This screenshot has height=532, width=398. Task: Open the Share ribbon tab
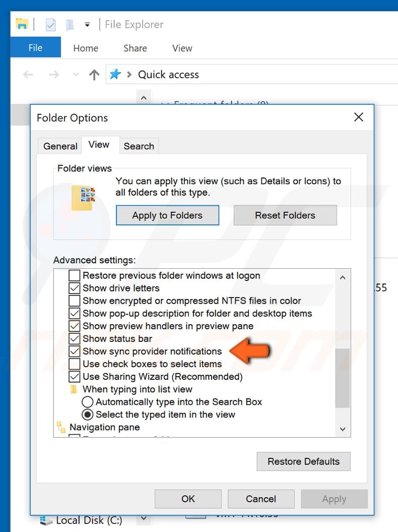coord(135,48)
